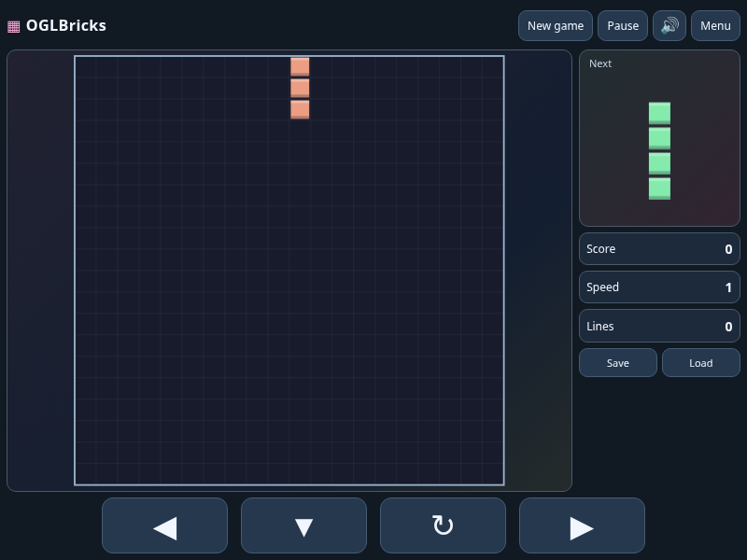Move the brick right with arrow button

pos(582,525)
